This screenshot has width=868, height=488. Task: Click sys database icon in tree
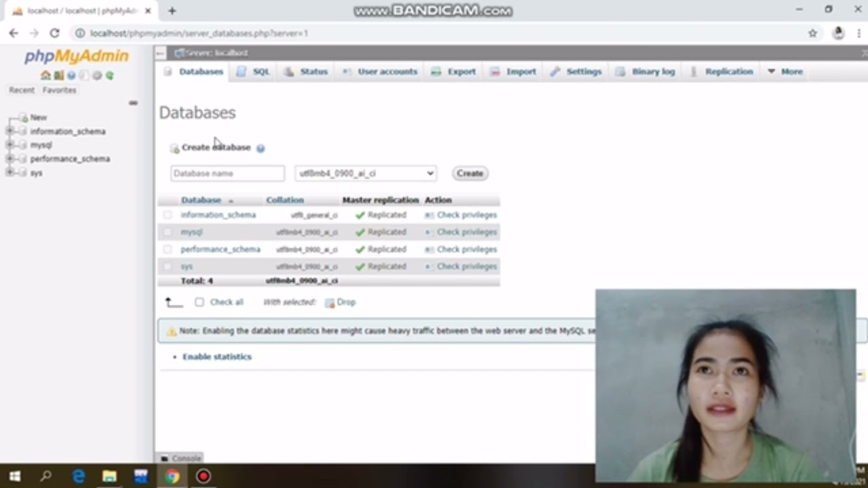pos(23,173)
